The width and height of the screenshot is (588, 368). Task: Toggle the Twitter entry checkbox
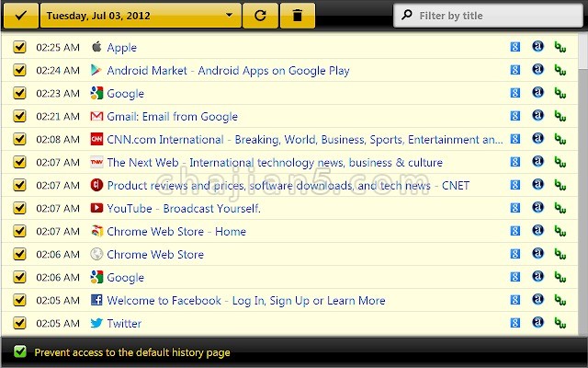[19, 323]
